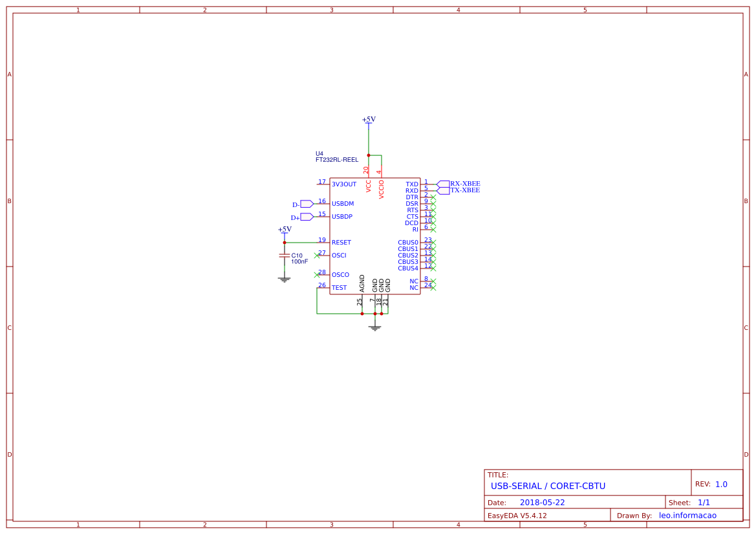This screenshot has width=756, height=535.
Task: Click the RX-XBEE net port flag
Action: point(444,184)
